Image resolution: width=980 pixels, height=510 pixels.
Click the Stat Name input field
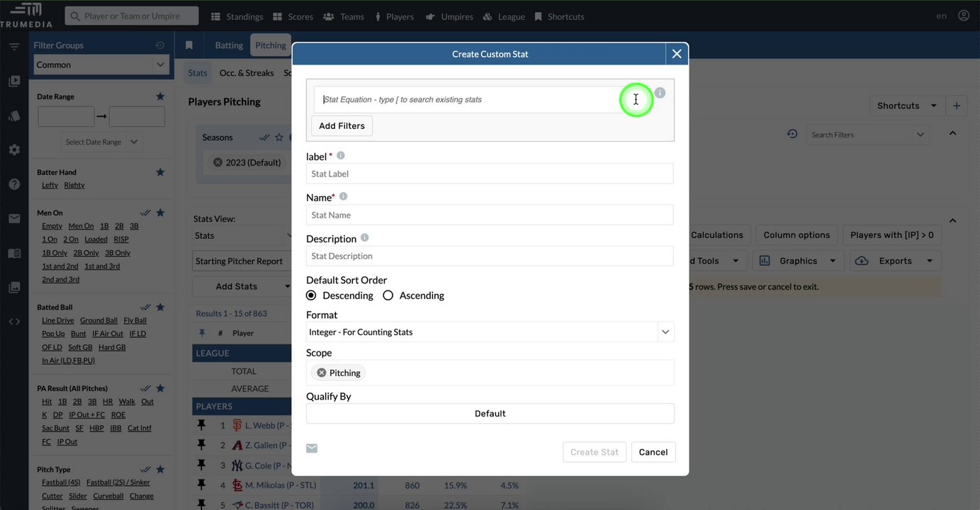click(490, 215)
